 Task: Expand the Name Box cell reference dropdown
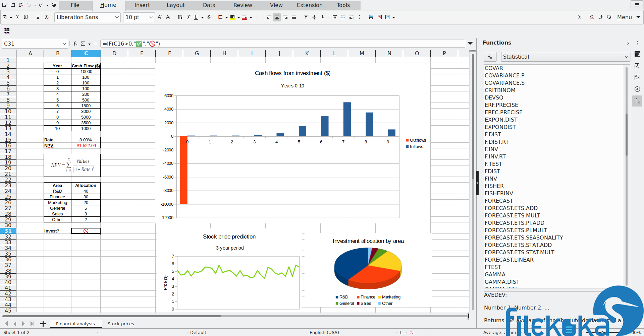pos(64,44)
